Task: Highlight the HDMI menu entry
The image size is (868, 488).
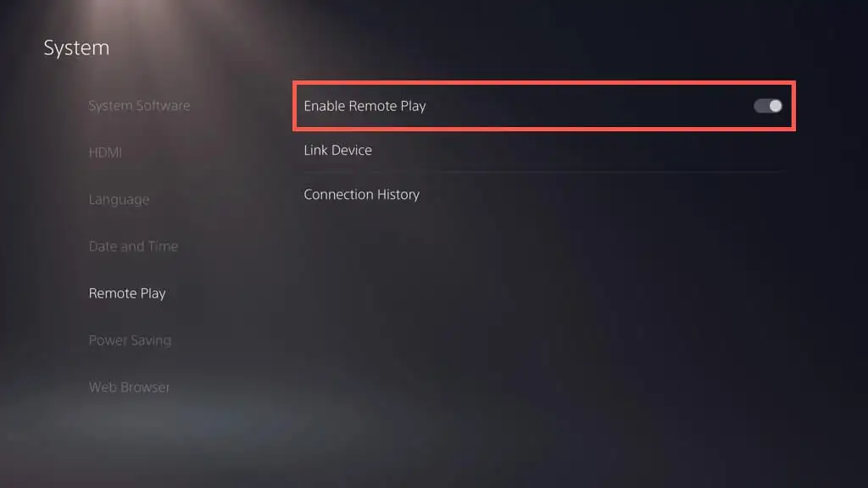Action: point(105,152)
